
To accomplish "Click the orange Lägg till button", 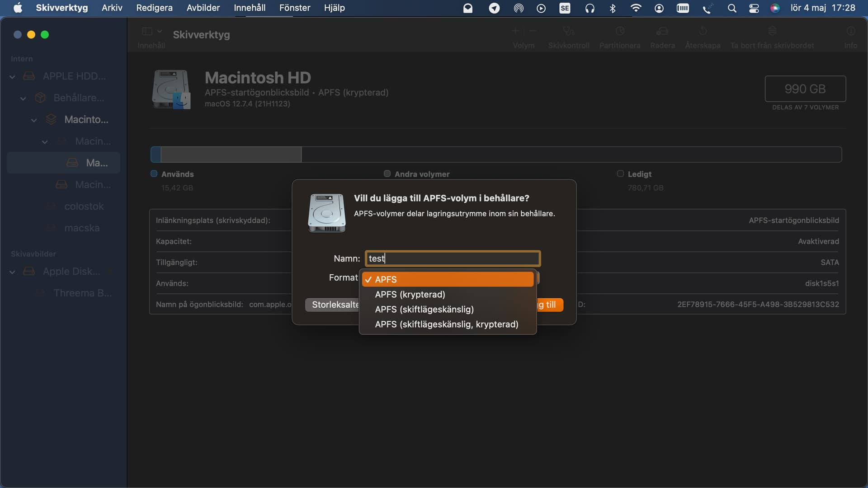I will click(x=550, y=305).
